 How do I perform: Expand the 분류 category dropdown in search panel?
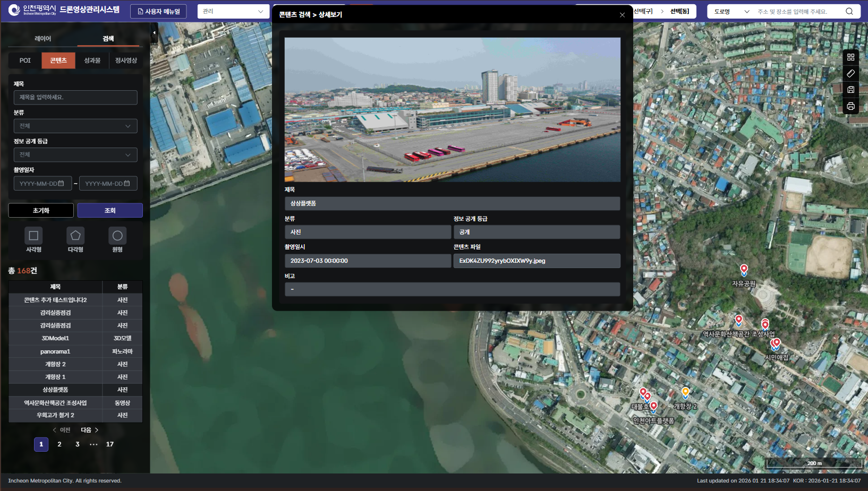[x=75, y=126]
